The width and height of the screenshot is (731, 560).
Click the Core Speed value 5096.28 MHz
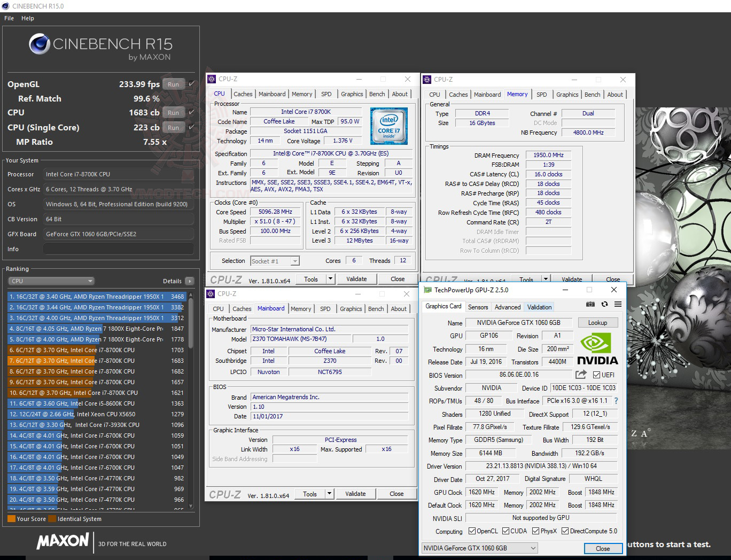click(275, 212)
